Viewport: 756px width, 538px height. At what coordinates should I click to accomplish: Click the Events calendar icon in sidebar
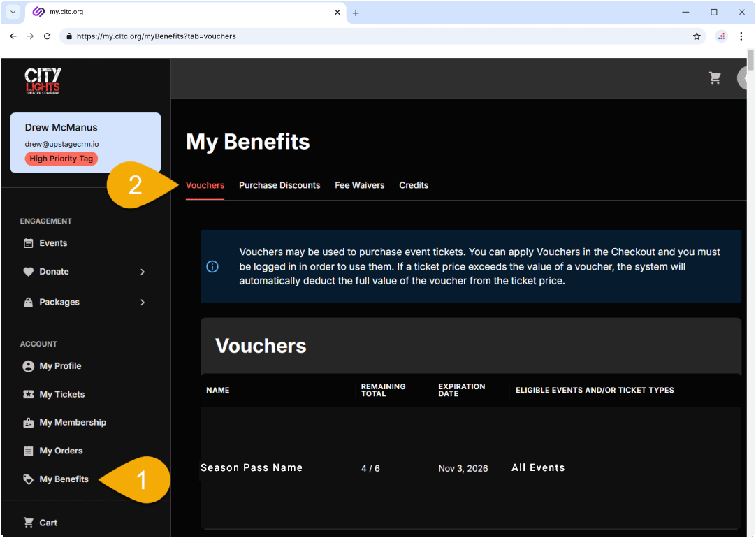(x=29, y=243)
